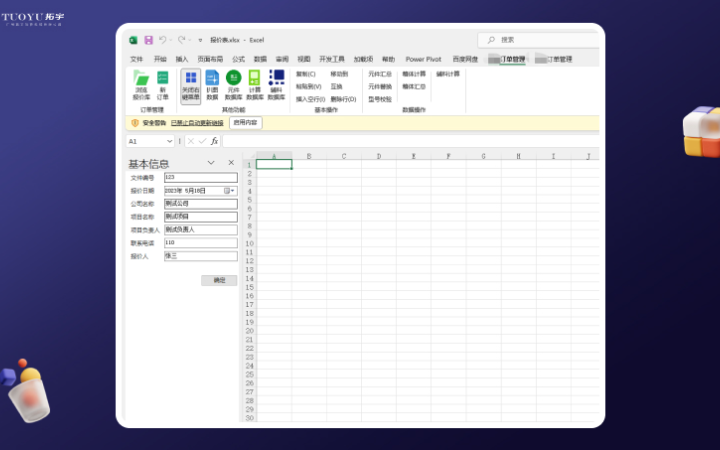The image size is (720, 450).
Task: Click the 报价人 input field
Action: [201, 256]
